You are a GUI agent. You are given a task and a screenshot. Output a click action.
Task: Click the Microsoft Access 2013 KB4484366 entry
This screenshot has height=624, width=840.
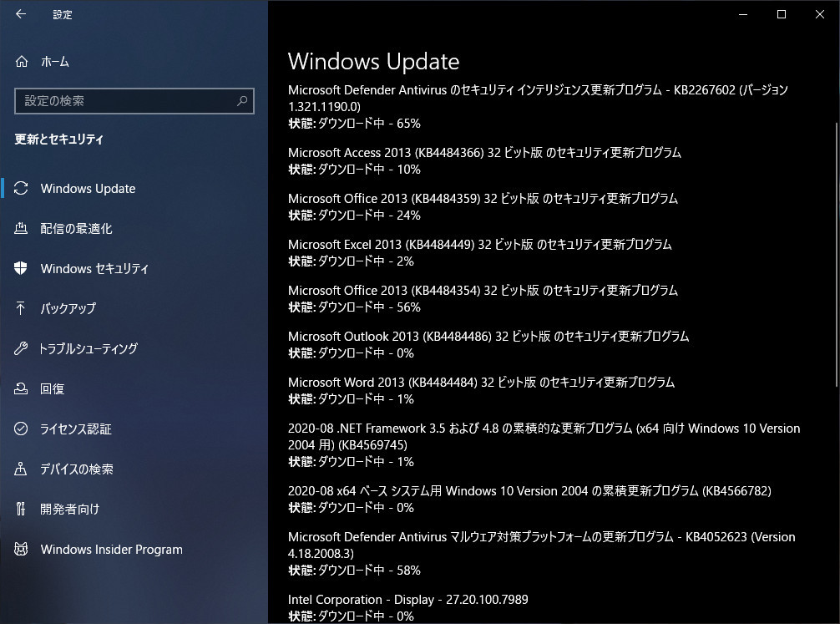pyautogui.click(x=484, y=152)
